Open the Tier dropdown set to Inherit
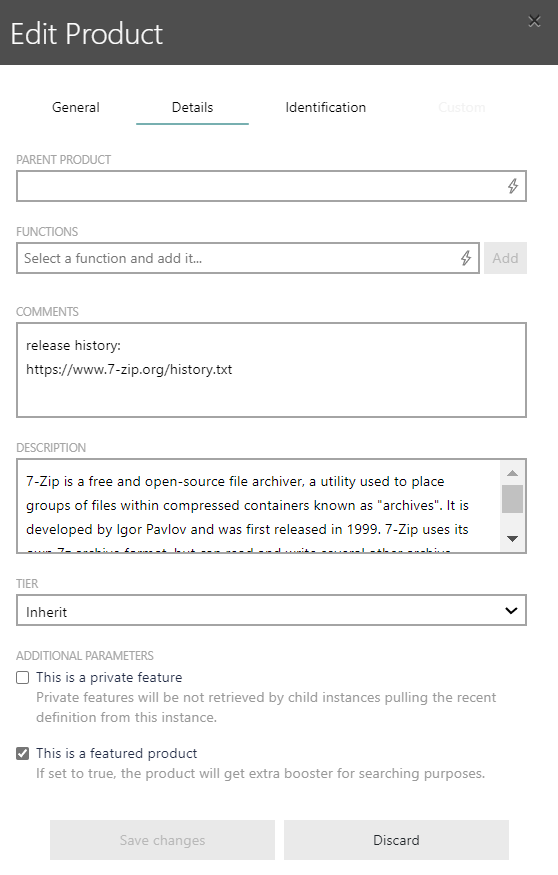The width and height of the screenshot is (558, 875). (x=271, y=610)
